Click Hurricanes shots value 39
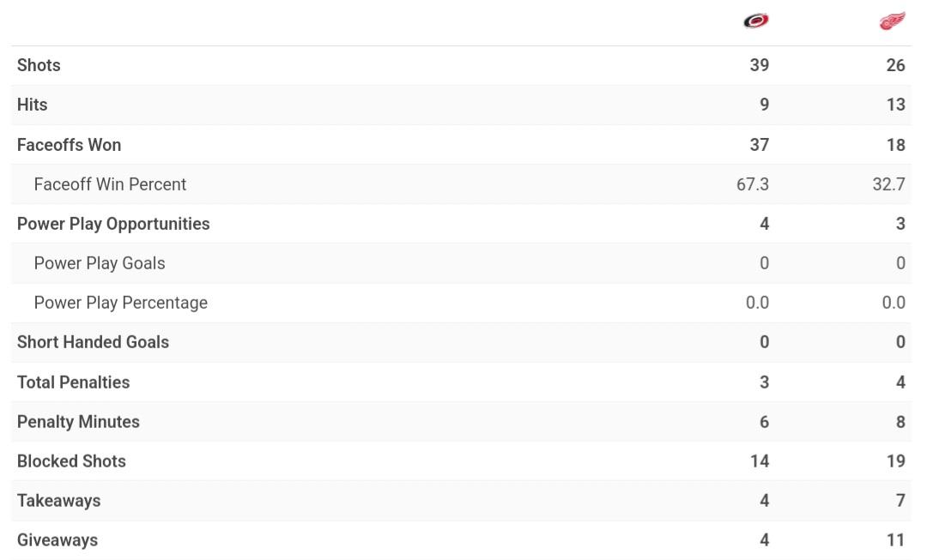 coord(759,65)
